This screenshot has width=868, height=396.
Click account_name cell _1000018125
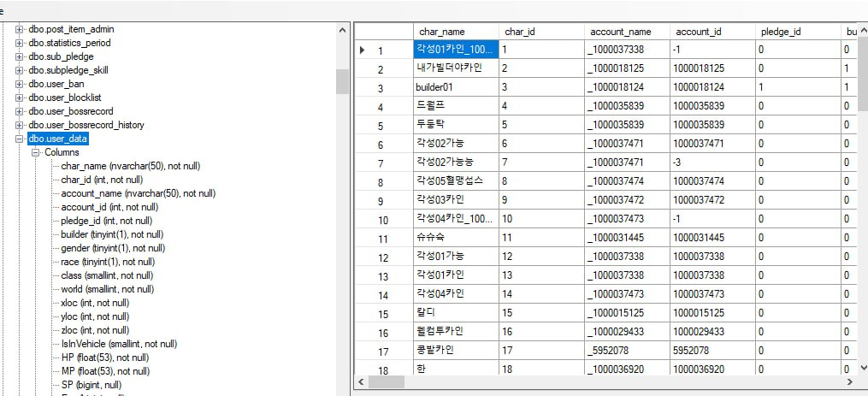tap(627, 68)
